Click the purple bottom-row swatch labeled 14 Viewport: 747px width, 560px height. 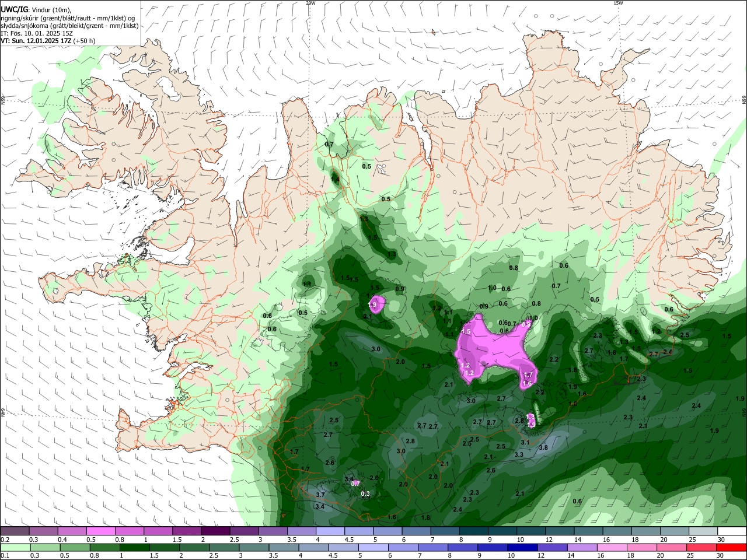582,547
